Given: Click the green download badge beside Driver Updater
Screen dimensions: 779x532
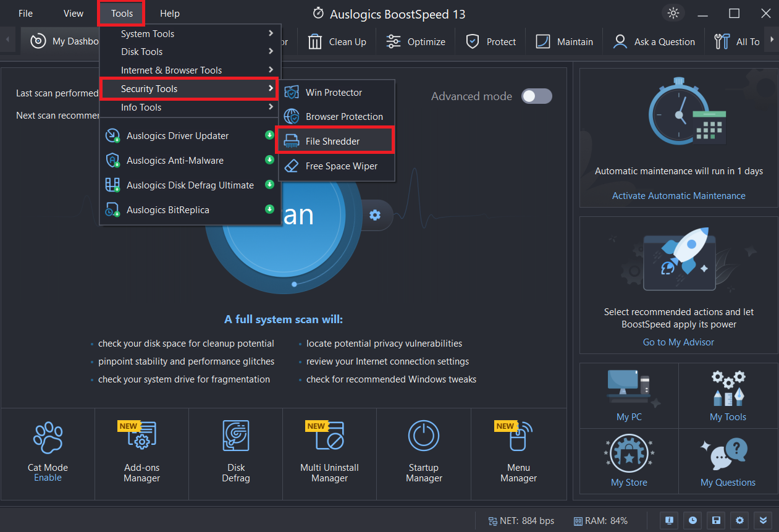Looking at the screenshot, I should (269, 135).
